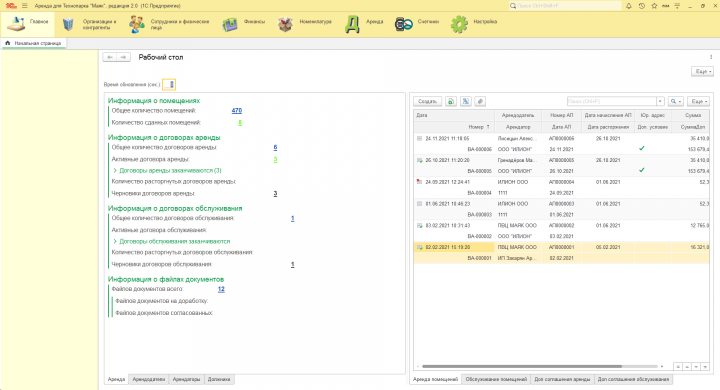Viewport: 720px width, 390px height.
Task: Select the Гренадёров Ма... cell
Action: [x=518, y=160]
